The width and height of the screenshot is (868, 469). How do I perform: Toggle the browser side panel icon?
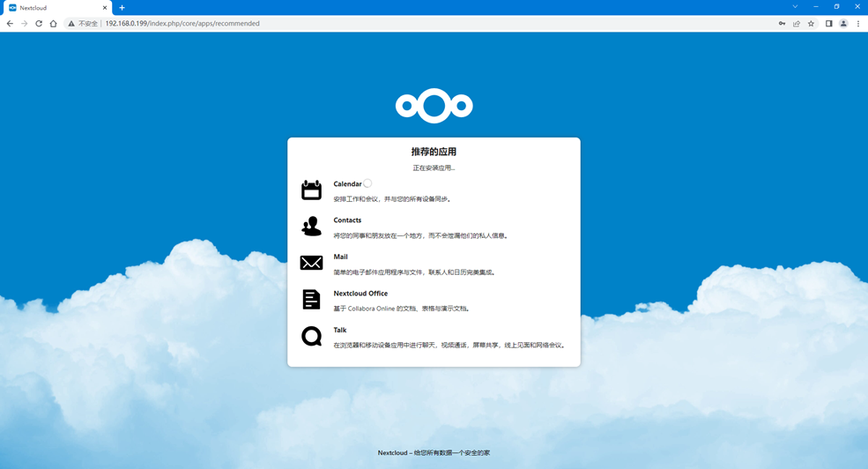click(828, 23)
